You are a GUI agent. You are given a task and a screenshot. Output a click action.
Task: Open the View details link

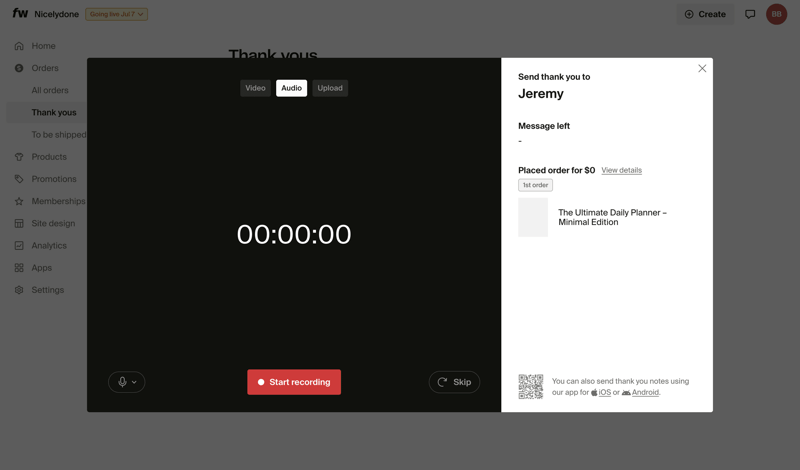pos(621,170)
